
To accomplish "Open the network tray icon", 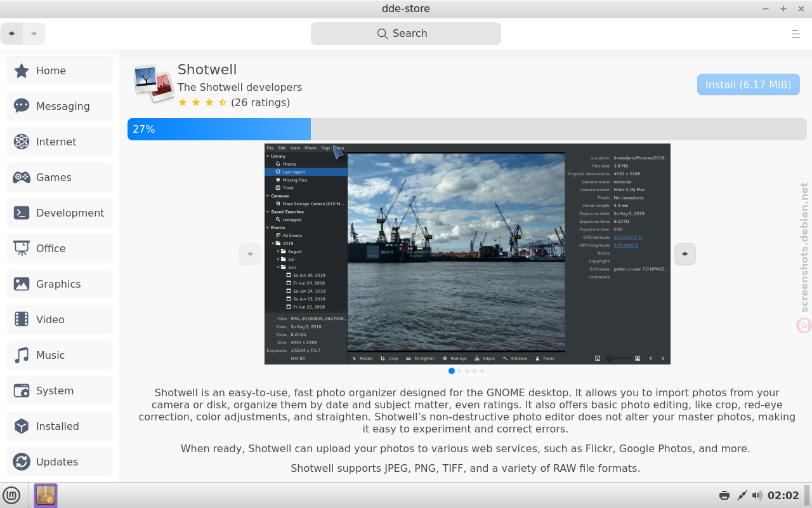I will [742, 495].
